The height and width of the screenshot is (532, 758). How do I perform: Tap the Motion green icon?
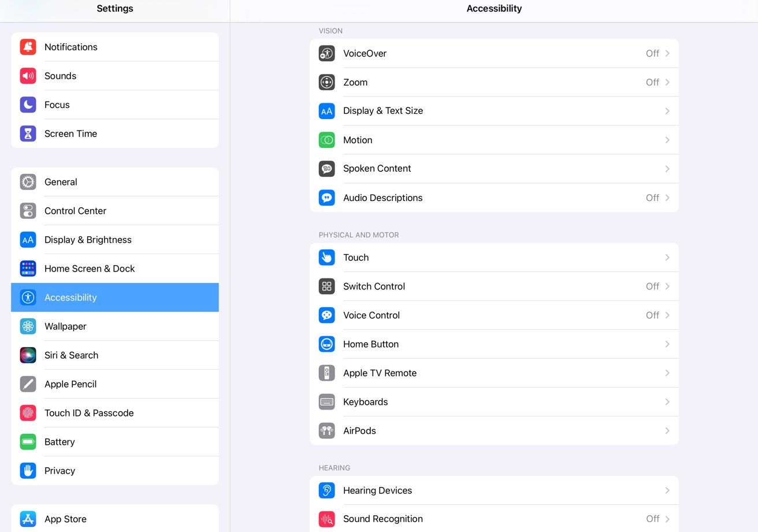326,140
